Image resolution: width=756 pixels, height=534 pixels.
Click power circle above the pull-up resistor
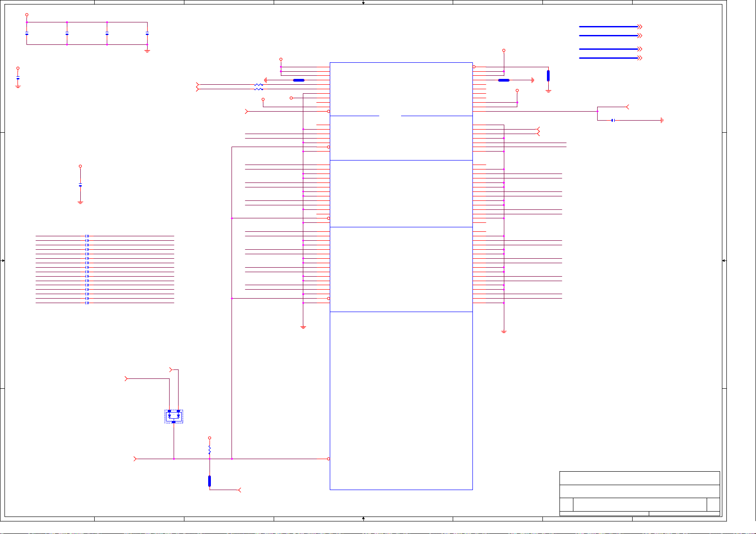point(210,438)
